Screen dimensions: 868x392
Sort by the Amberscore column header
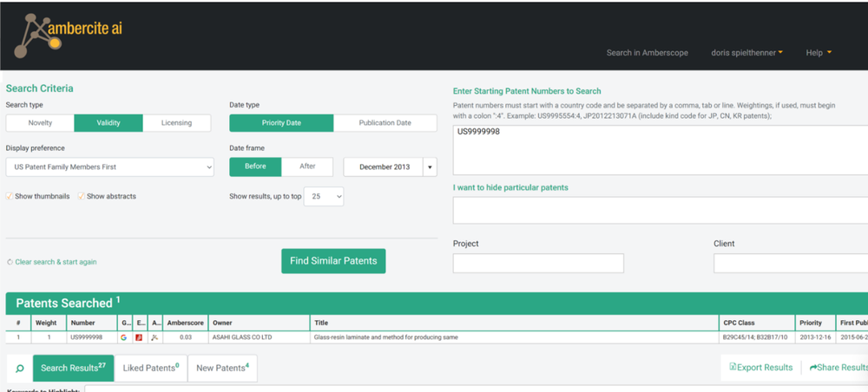point(185,323)
